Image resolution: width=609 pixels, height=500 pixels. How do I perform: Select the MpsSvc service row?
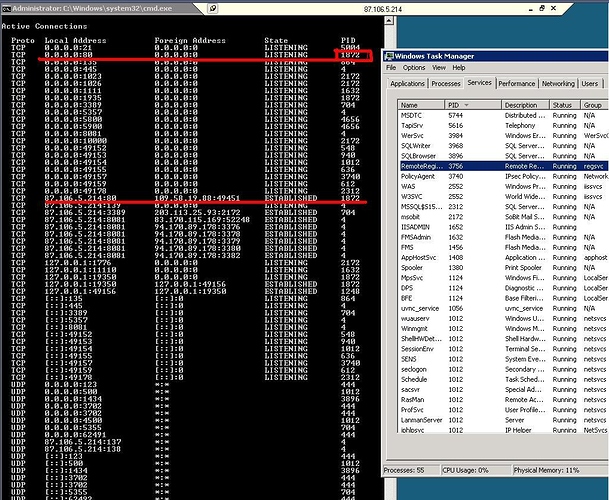(503, 278)
